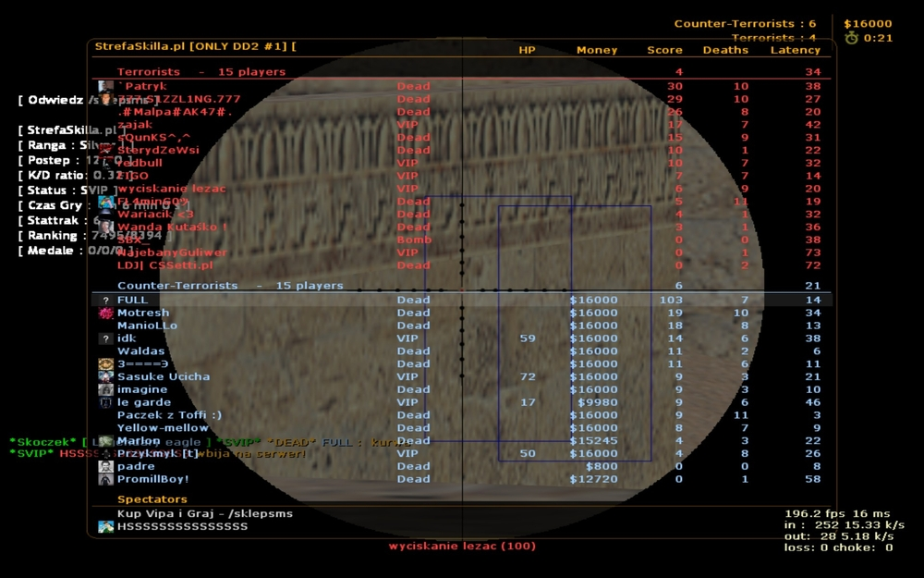Click the avatar next to Przykmyk [t]

click(x=105, y=453)
